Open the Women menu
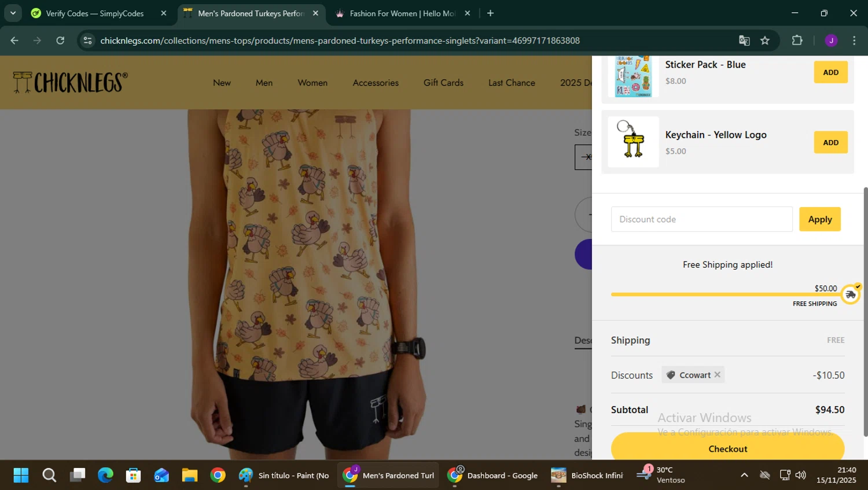 pos(312,83)
